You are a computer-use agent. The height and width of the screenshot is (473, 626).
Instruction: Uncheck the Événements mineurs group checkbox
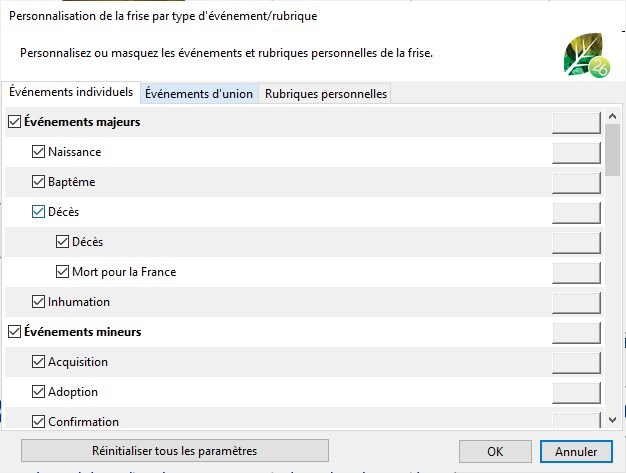click(15, 332)
